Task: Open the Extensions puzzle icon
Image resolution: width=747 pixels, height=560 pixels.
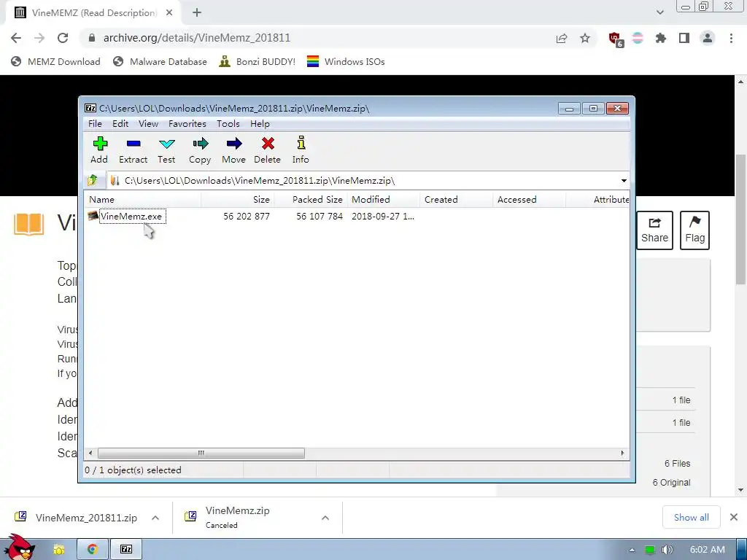Action: pos(660,38)
